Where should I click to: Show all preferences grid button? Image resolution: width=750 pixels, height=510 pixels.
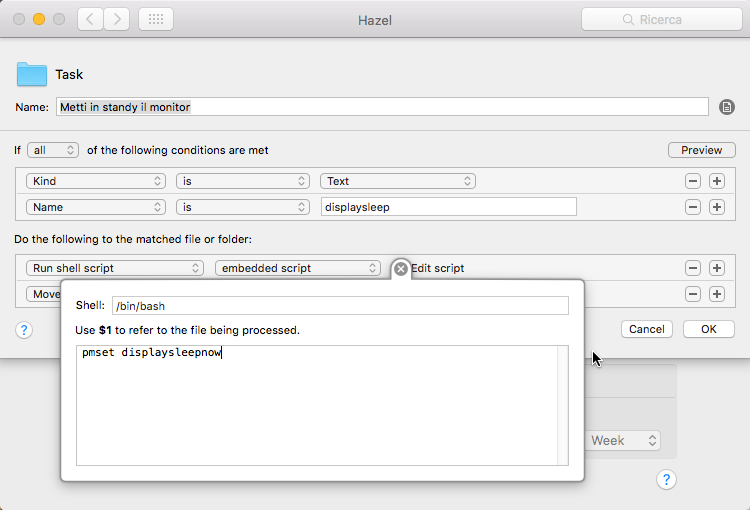tap(156, 20)
